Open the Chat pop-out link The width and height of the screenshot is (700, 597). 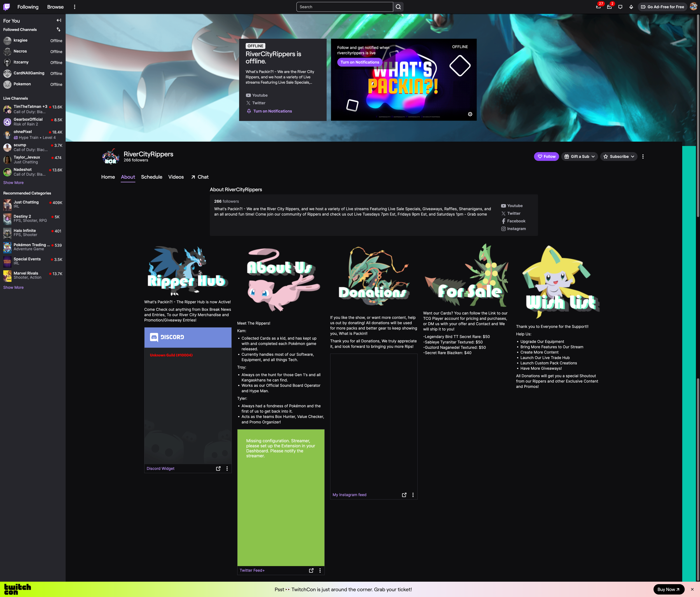200,177
